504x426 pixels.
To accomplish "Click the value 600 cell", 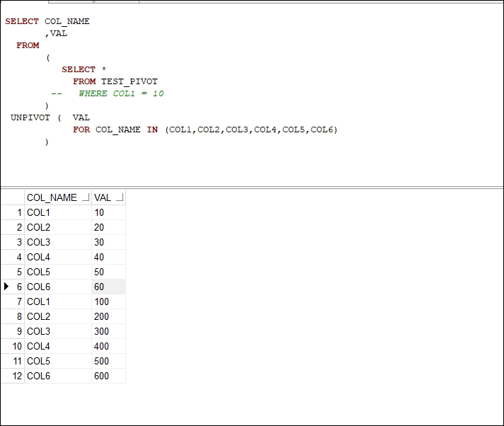I will [x=108, y=376].
